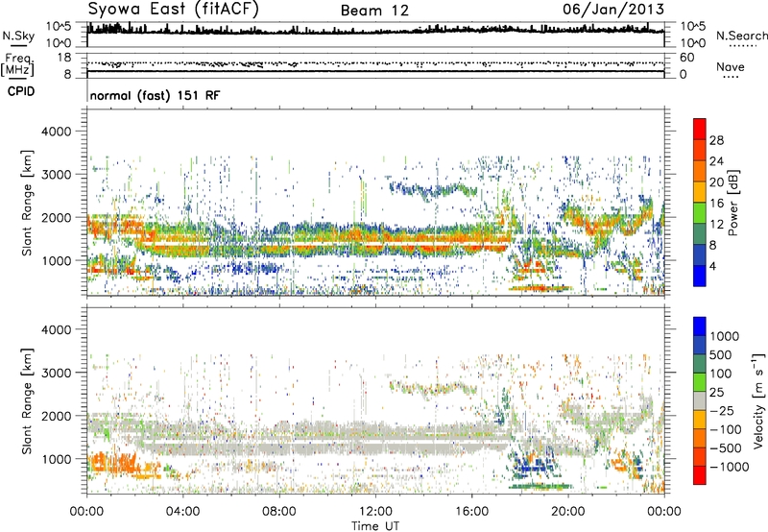768x532 pixels.
Task: Click the '1000' velocity colorbar tick
Action: pos(725,336)
